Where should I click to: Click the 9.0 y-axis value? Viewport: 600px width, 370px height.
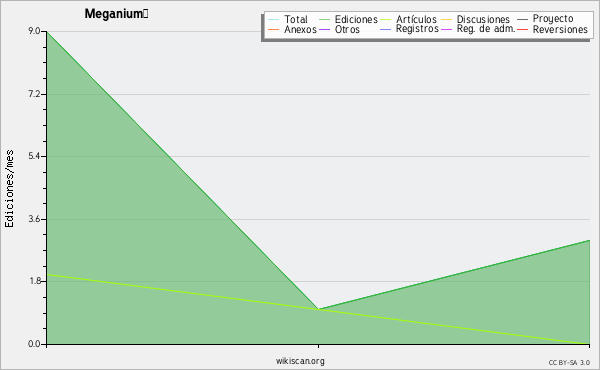tap(34, 31)
